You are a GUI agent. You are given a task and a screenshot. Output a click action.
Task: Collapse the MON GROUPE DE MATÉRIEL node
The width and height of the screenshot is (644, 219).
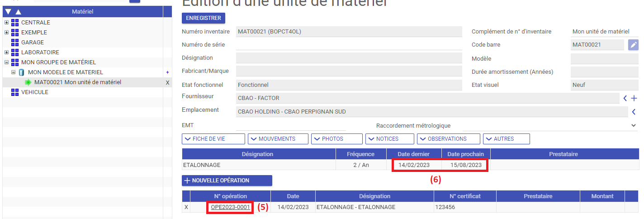[x=6, y=62]
